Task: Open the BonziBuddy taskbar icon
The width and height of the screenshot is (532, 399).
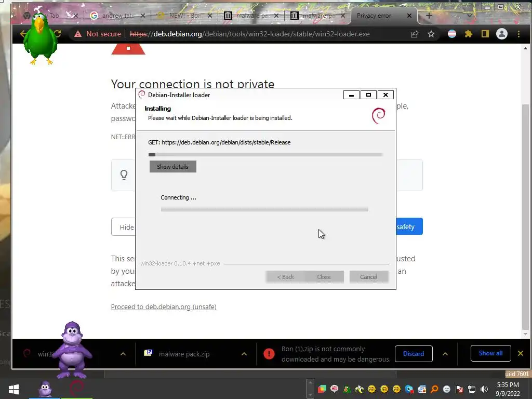Action: pyautogui.click(x=45, y=389)
